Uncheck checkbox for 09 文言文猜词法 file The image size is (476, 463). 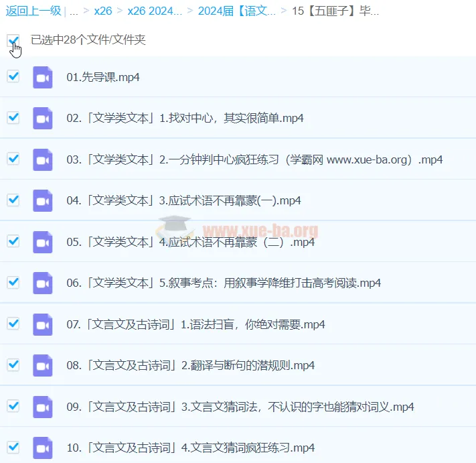click(x=13, y=405)
